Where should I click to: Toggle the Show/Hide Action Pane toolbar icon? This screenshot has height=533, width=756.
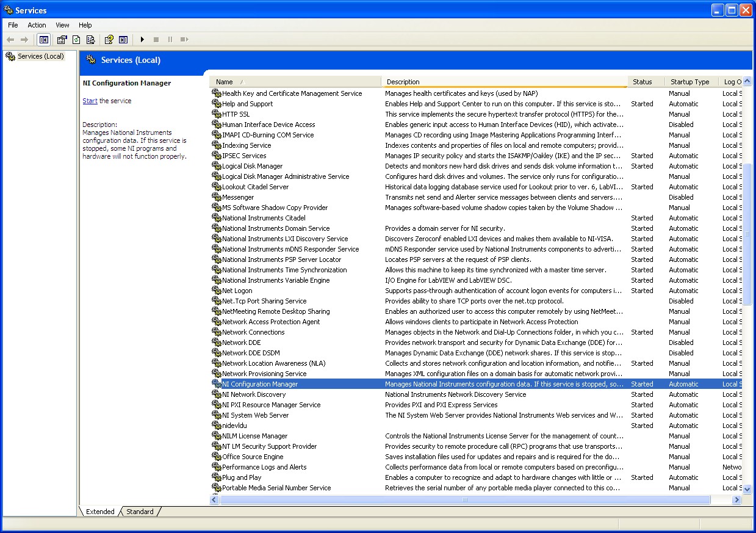[123, 40]
